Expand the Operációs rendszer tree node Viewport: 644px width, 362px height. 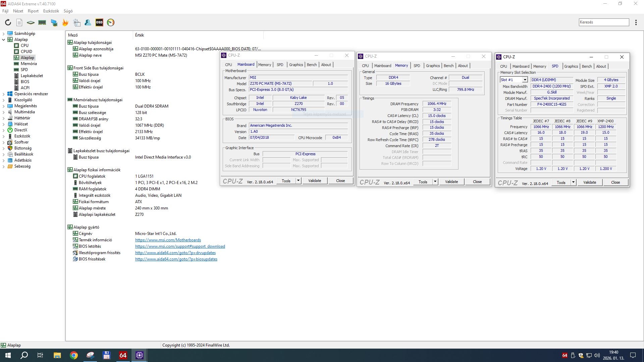(x=4, y=94)
